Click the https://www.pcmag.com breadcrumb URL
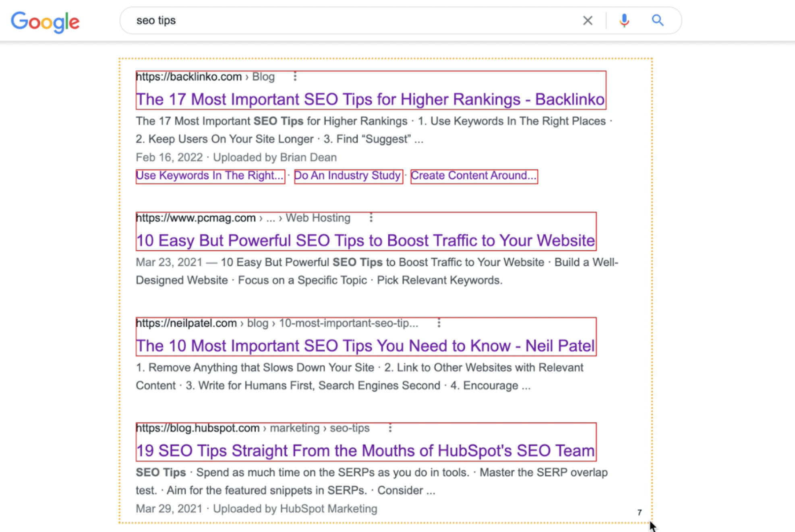The width and height of the screenshot is (795, 532). [x=196, y=218]
